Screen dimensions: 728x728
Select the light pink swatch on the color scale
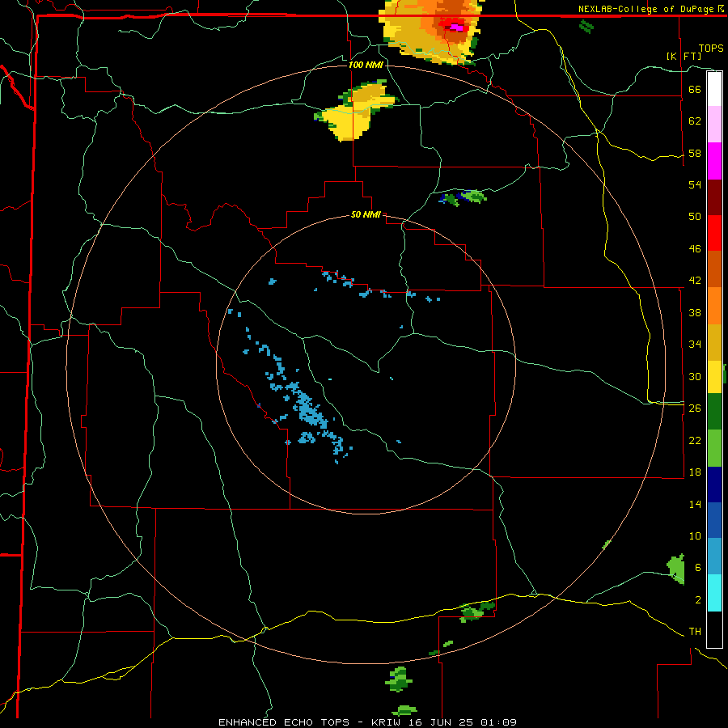coord(714,125)
